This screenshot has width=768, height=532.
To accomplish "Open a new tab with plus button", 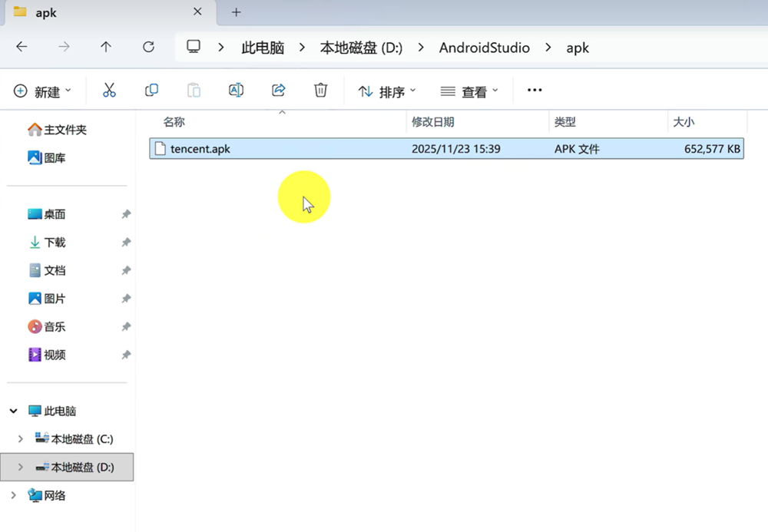I will 236,12.
